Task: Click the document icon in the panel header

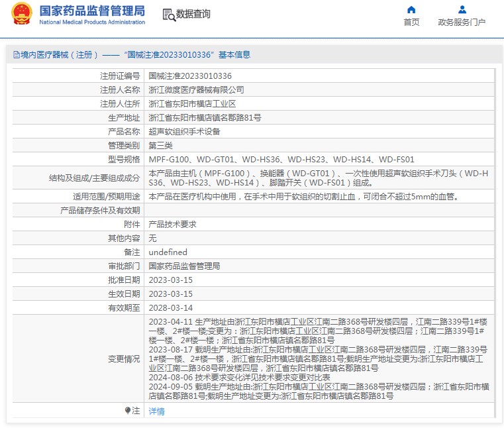Action: pos(15,55)
